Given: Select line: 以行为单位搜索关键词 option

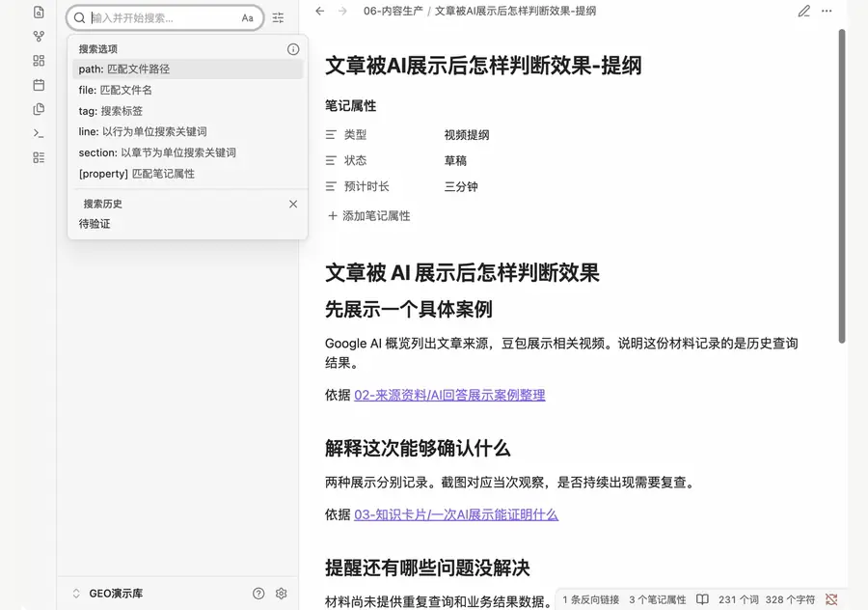Looking at the screenshot, I should click(x=188, y=132).
